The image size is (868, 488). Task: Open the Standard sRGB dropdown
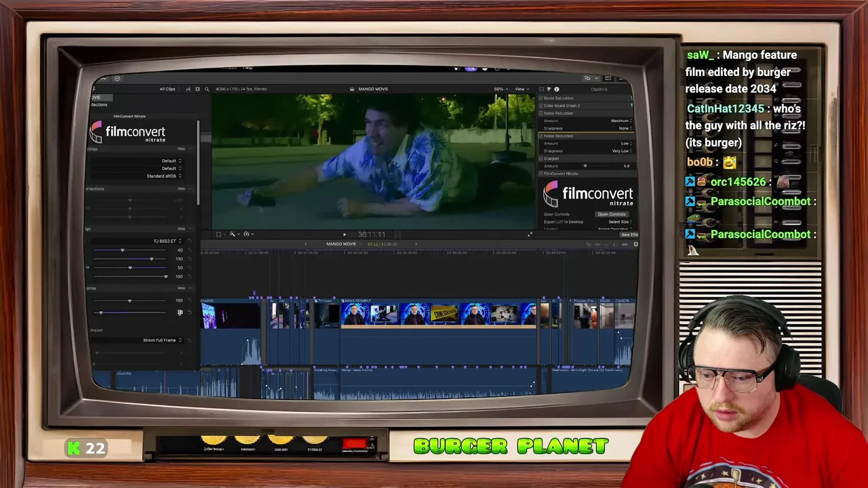(164, 176)
